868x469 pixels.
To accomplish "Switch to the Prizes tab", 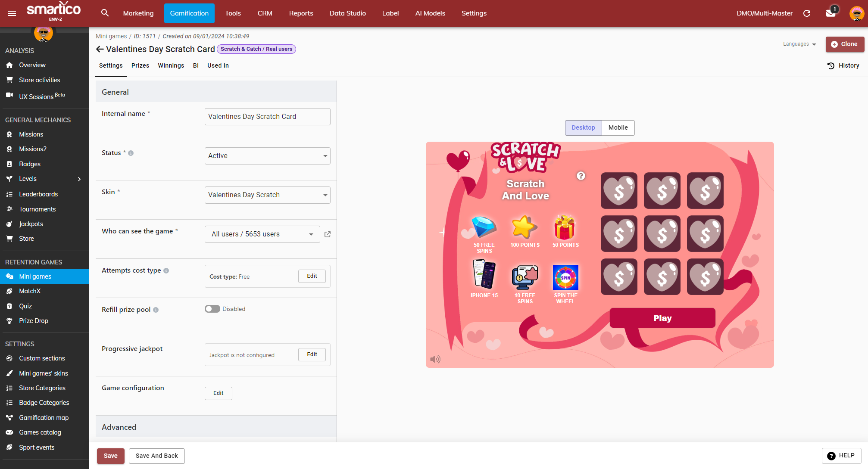I will click(x=140, y=65).
